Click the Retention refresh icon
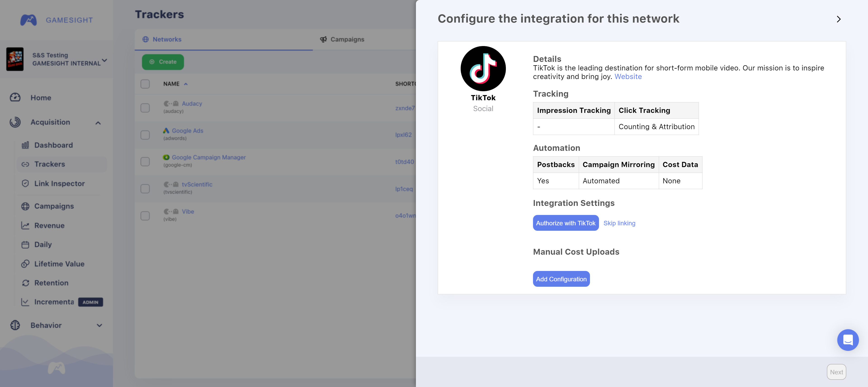The width and height of the screenshot is (868, 387). point(25,283)
